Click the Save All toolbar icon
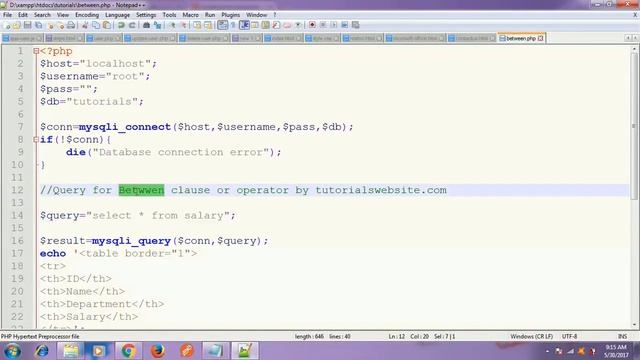Image resolution: width=640 pixels, height=360 pixels. (x=38, y=25)
